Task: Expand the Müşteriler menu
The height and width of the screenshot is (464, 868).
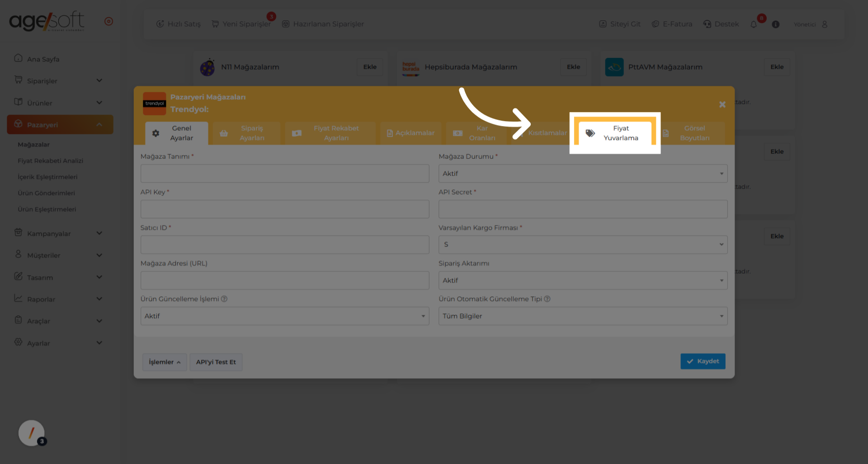Action: point(60,255)
